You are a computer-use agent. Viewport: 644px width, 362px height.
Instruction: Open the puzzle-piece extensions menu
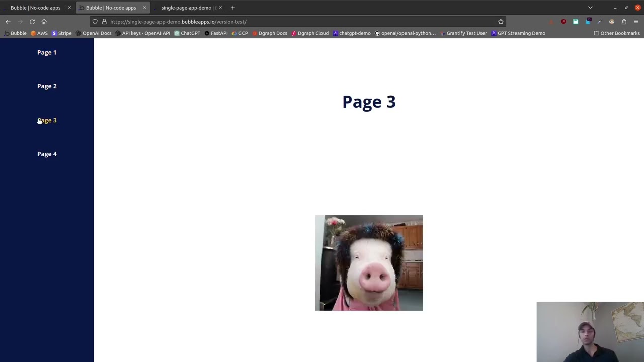click(x=624, y=22)
